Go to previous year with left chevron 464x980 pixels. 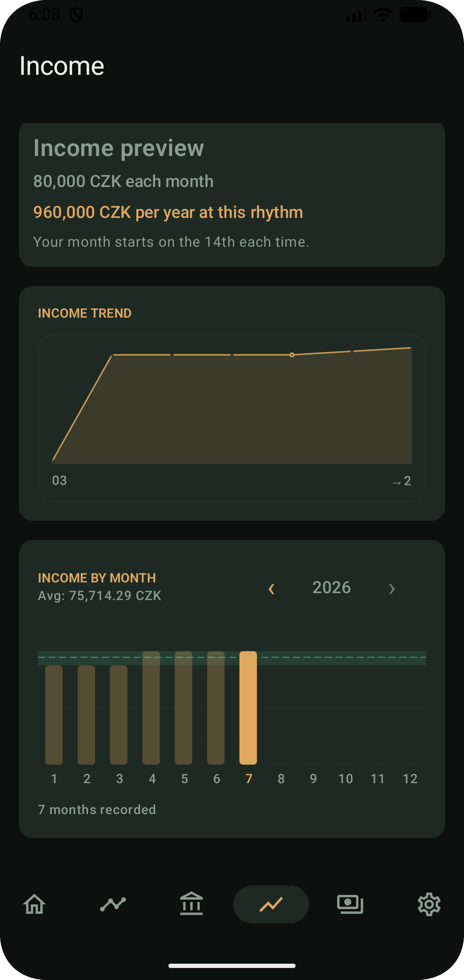tap(271, 589)
